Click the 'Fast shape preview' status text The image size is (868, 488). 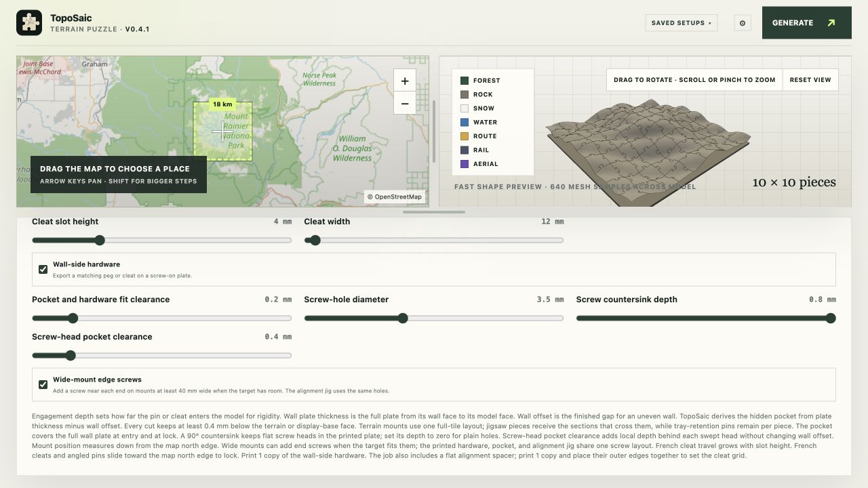point(575,186)
